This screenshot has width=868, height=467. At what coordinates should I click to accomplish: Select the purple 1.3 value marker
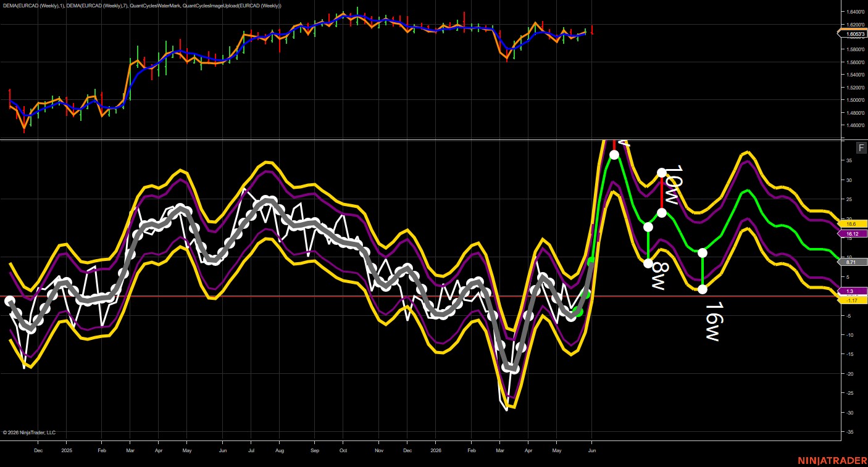(853, 291)
